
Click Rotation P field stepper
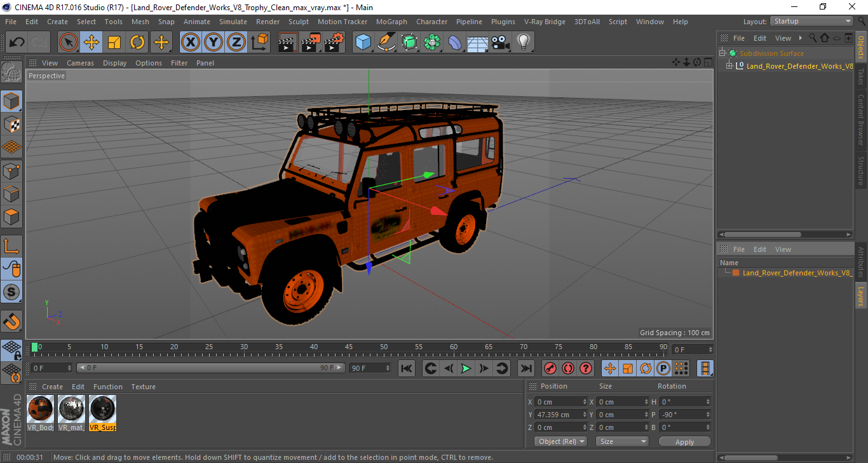[x=707, y=415]
